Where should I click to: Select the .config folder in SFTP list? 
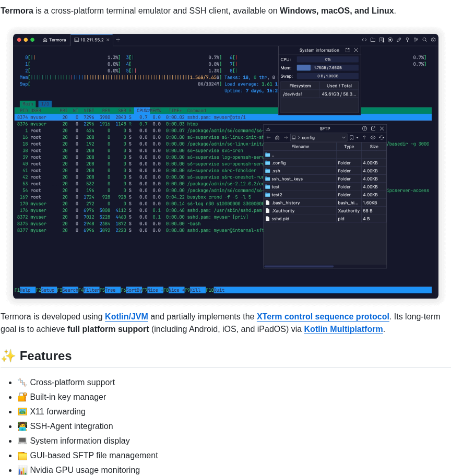tap(325, 163)
